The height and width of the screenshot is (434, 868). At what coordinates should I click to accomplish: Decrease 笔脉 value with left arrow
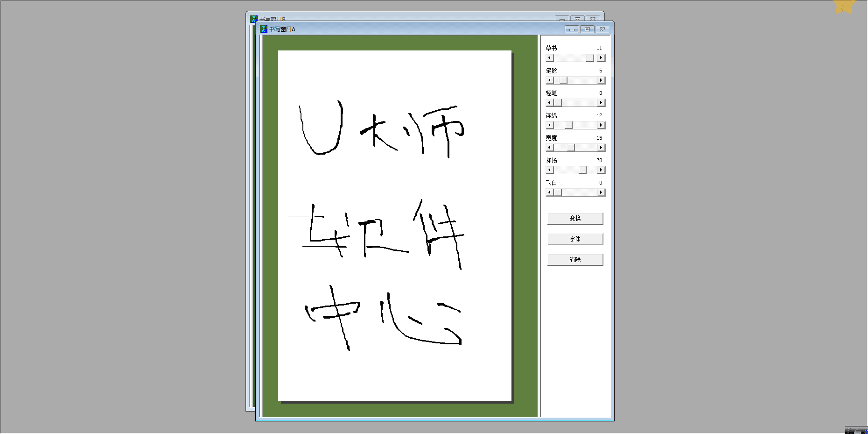point(550,80)
